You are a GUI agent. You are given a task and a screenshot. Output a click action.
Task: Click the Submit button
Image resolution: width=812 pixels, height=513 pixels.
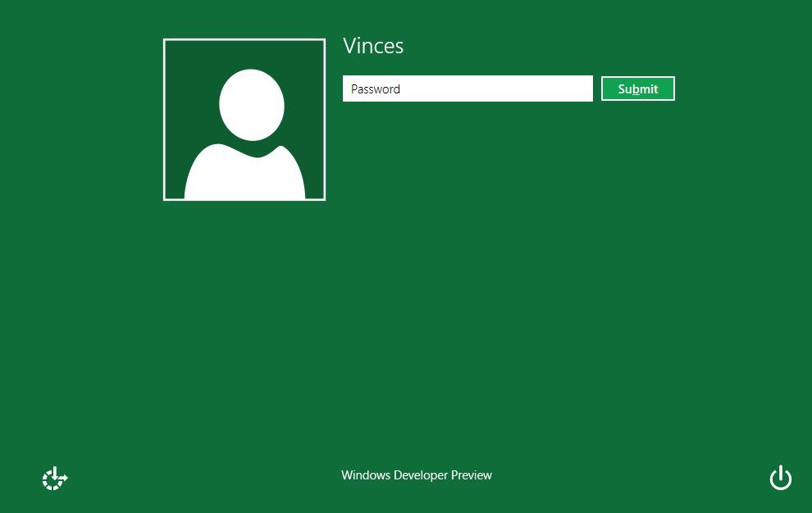638,89
